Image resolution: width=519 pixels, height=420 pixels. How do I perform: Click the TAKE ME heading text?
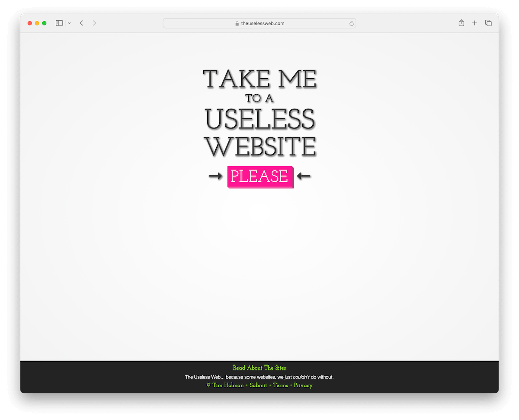260,80
